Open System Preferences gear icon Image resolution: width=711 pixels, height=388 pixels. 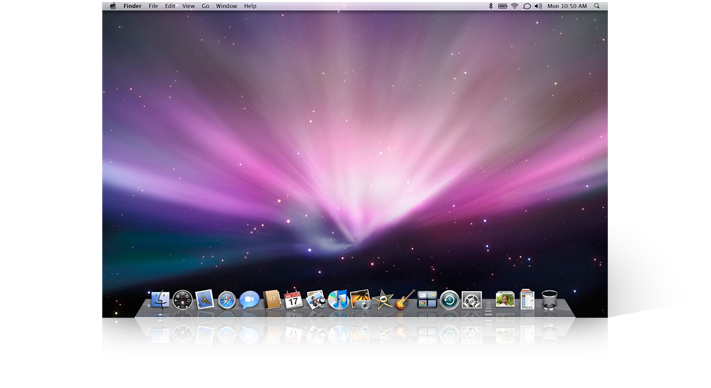click(x=472, y=300)
